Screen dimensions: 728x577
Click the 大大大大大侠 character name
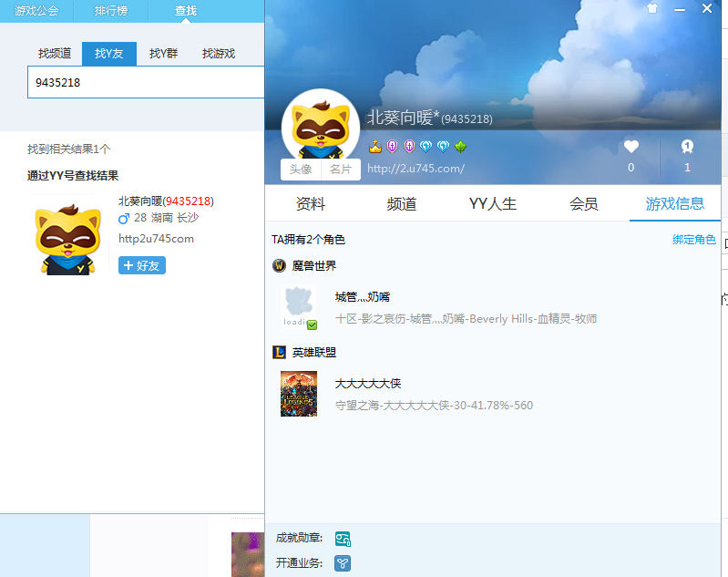click(368, 383)
